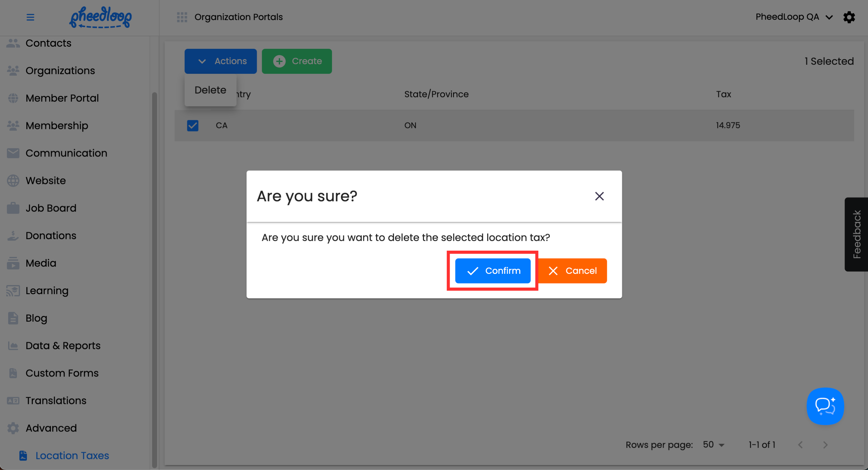The image size is (868, 470).
Task: Click the Communication envelope icon
Action: 13,153
